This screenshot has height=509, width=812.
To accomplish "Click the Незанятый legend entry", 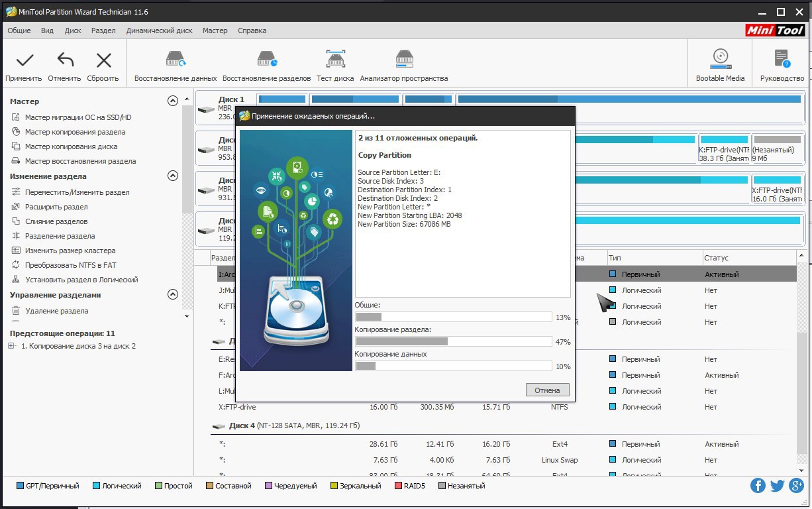I will pyautogui.click(x=462, y=486).
